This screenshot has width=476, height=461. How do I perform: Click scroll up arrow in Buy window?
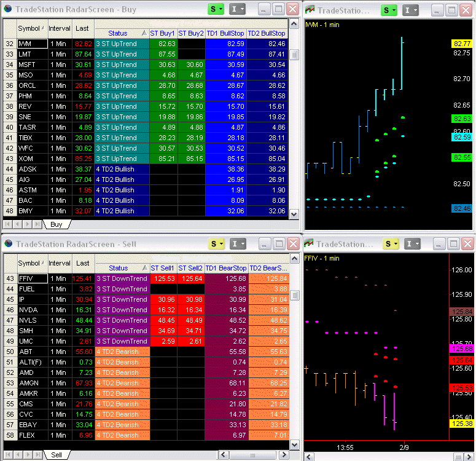(x=294, y=24)
